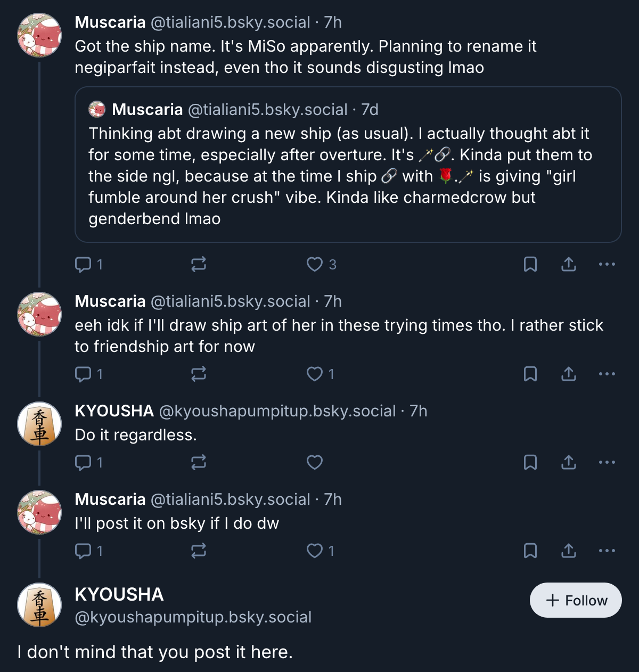Like the MiSo ship name post
Image resolution: width=639 pixels, height=672 pixels.
click(315, 264)
